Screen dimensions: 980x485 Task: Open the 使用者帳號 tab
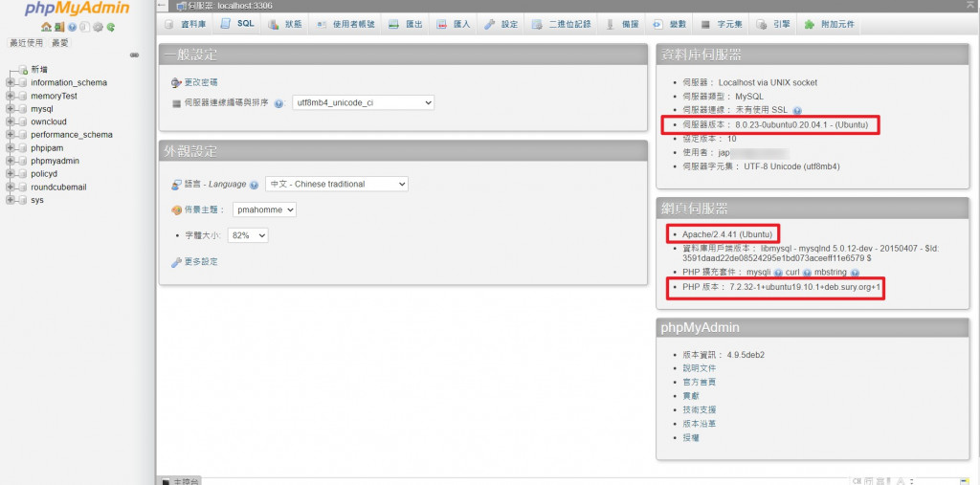[x=345, y=24]
